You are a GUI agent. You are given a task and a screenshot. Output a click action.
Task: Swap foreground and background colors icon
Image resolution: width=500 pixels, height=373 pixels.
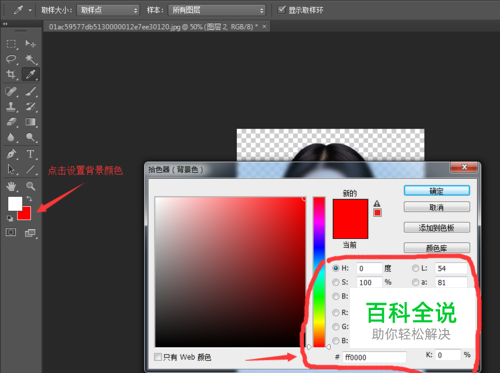29,199
